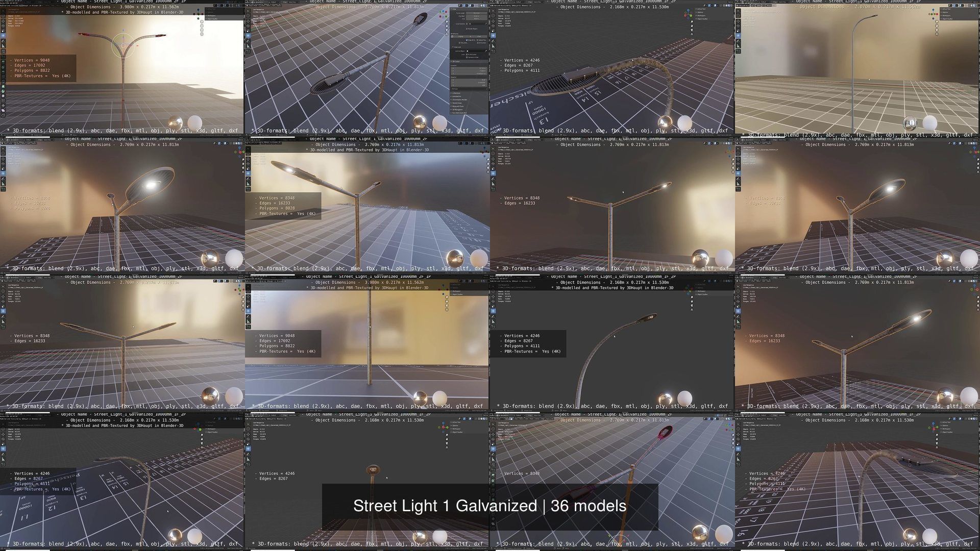Screen dimensions: 980x551
Task: Switch perspective/orthographic icon in beige-floor viewport
Action: click(937, 34)
